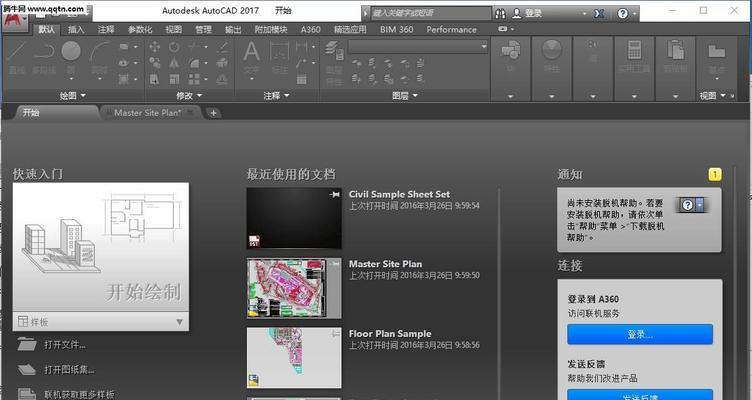Click the binoculars search icon
The width and height of the screenshot is (752, 400).
[500, 13]
